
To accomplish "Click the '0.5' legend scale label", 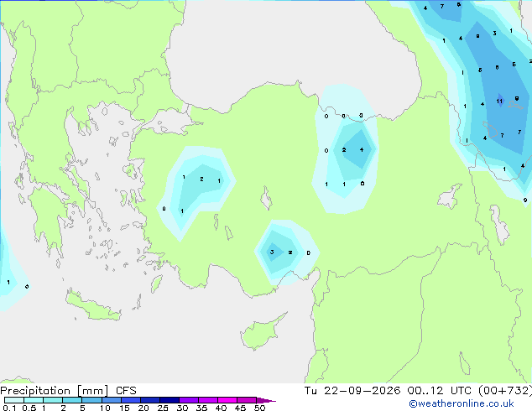I will coord(29,408).
